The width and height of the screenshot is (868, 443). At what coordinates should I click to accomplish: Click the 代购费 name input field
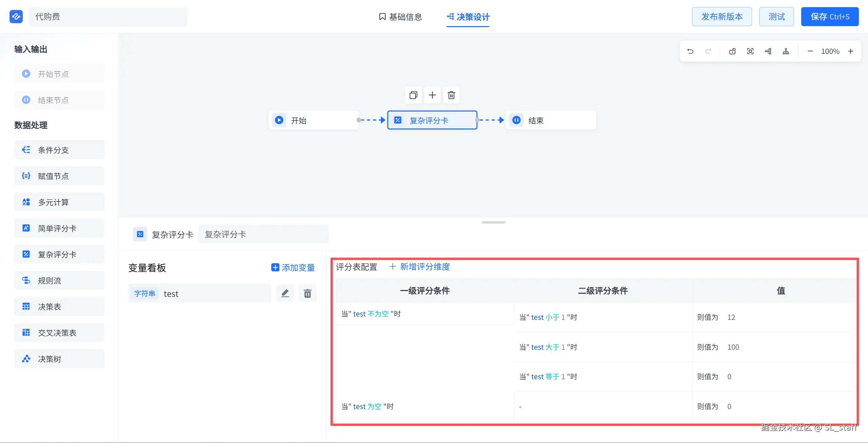click(108, 17)
